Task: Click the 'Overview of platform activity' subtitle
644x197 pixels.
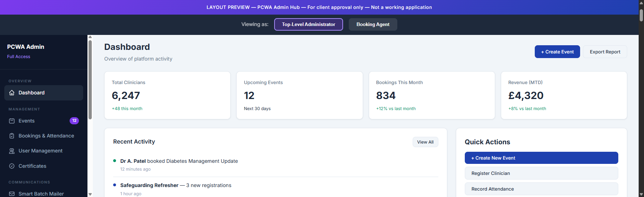Action: tap(138, 59)
